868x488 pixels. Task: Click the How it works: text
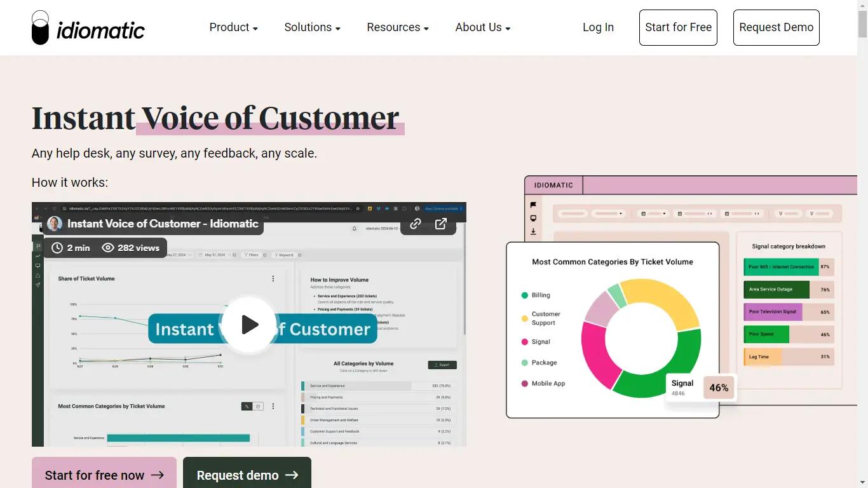(x=70, y=183)
